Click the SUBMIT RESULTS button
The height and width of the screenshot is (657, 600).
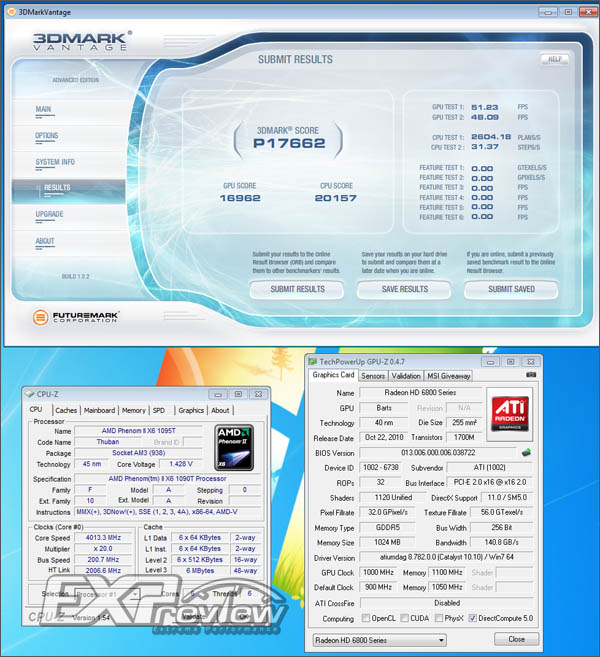[x=297, y=289]
